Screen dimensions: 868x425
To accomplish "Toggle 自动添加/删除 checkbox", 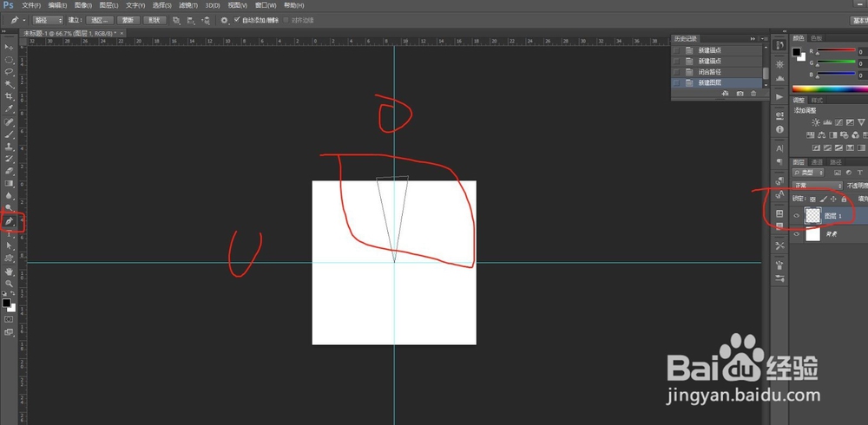I will click(237, 20).
